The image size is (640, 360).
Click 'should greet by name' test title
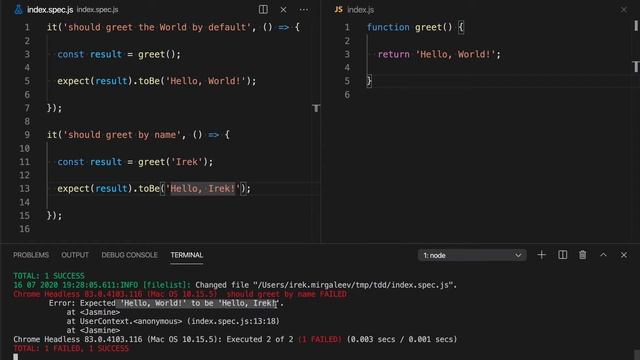click(122, 135)
